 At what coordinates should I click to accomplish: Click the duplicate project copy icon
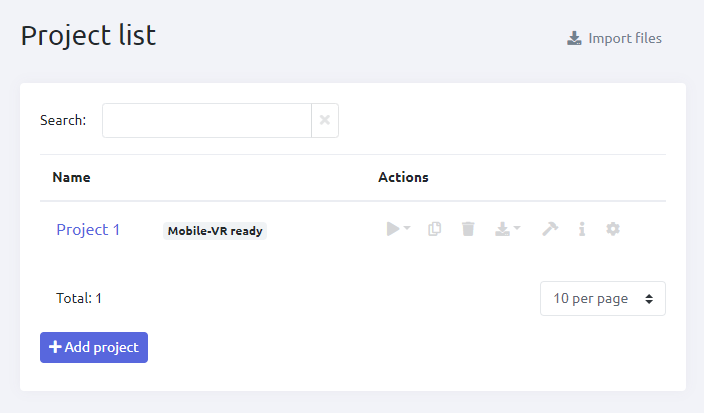click(x=434, y=229)
